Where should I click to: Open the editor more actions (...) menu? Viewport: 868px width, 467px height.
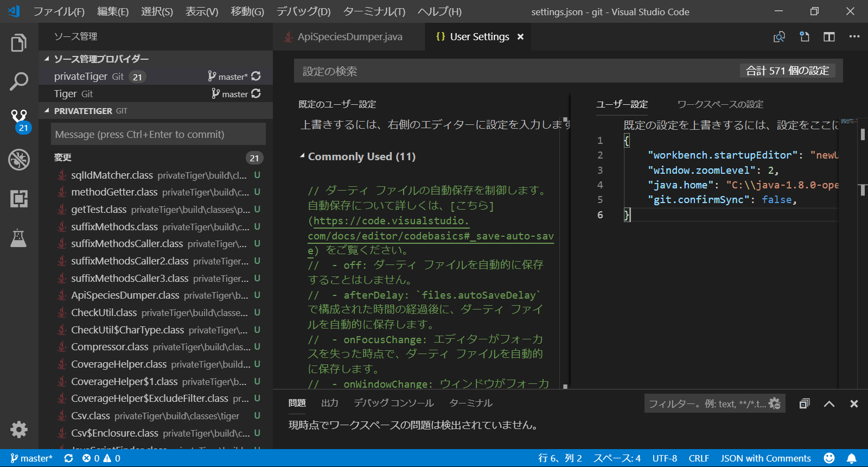click(x=854, y=36)
